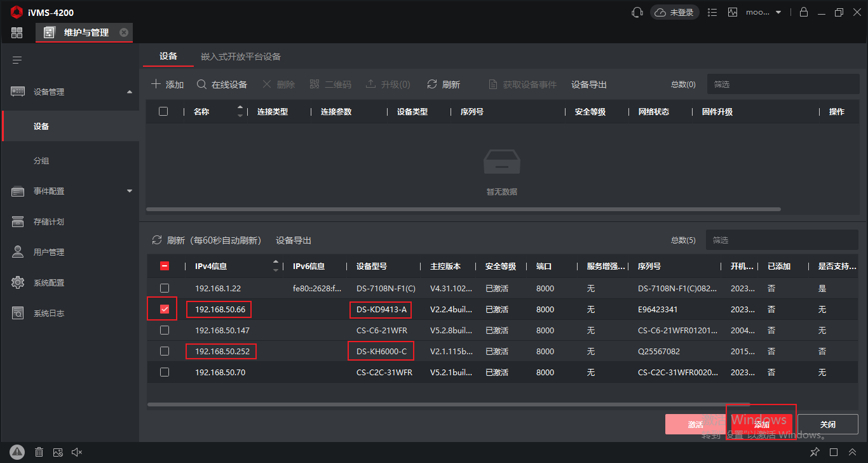
Task: Click the upper table horizontal scrollbar
Action: click(x=463, y=209)
